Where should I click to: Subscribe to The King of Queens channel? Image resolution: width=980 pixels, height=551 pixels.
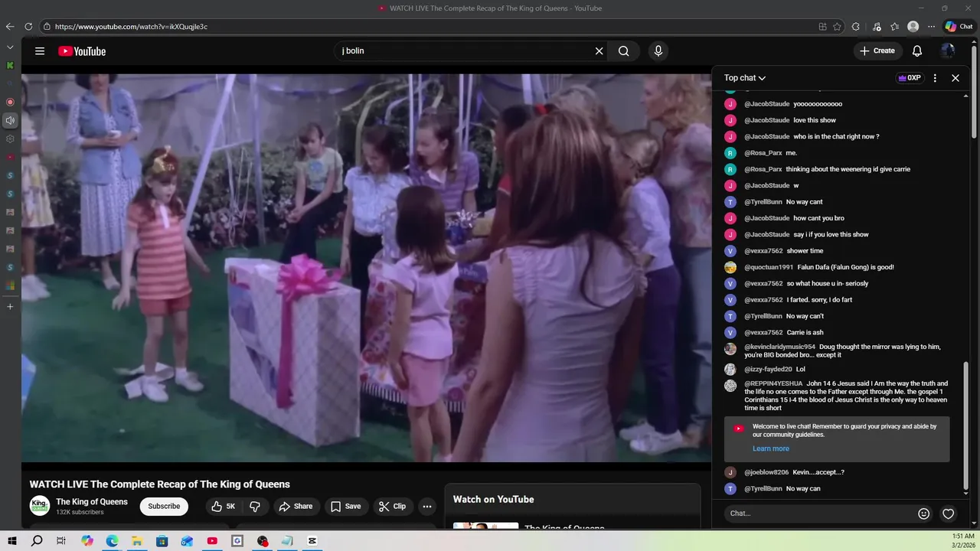[x=164, y=506]
